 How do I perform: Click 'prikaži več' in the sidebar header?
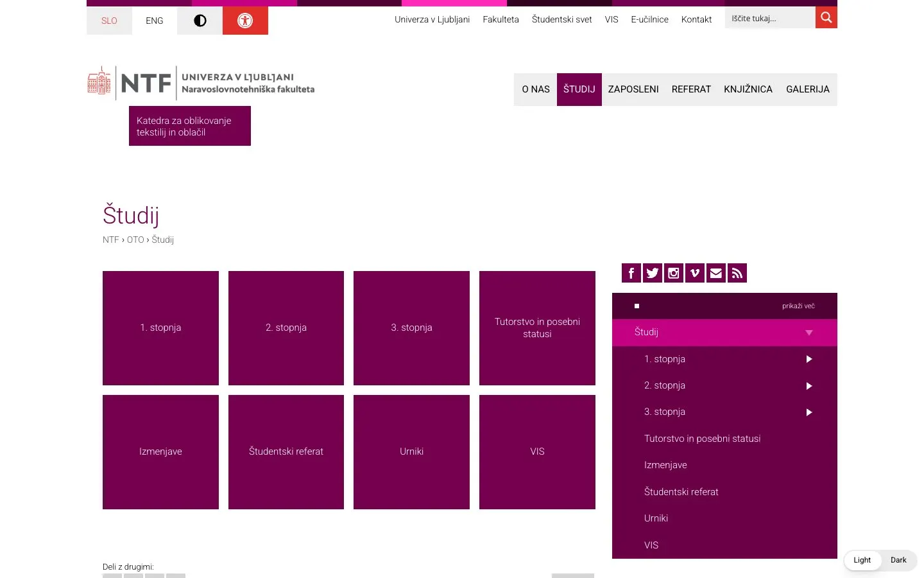(798, 306)
